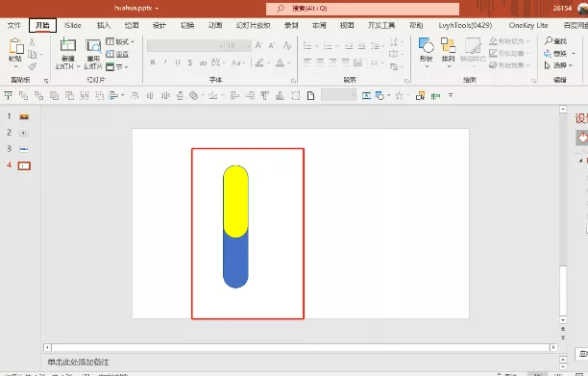Screen dimensions: 588x376
Task: Click the customize quick access toolbar arrow
Action: coord(451,96)
